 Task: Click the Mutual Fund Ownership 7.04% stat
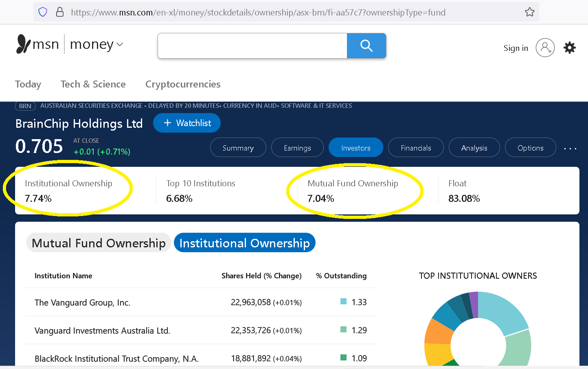(x=353, y=191)
